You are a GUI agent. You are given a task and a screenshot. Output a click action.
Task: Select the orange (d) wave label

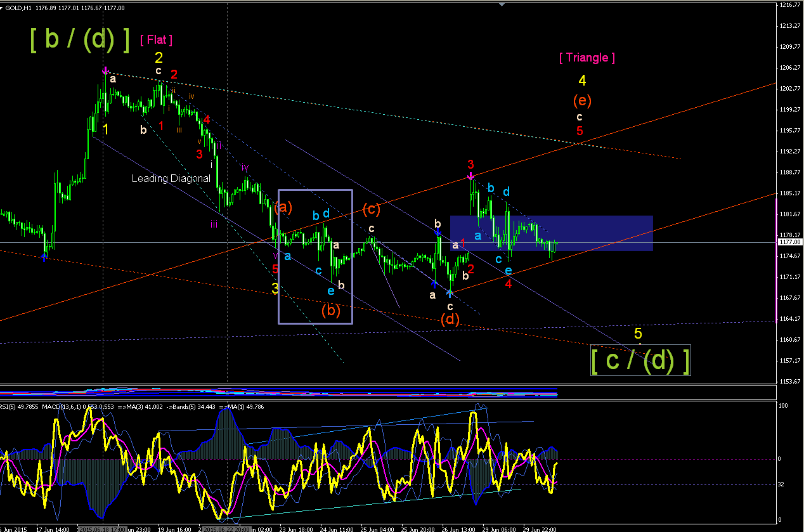click(x=450, y=320)
